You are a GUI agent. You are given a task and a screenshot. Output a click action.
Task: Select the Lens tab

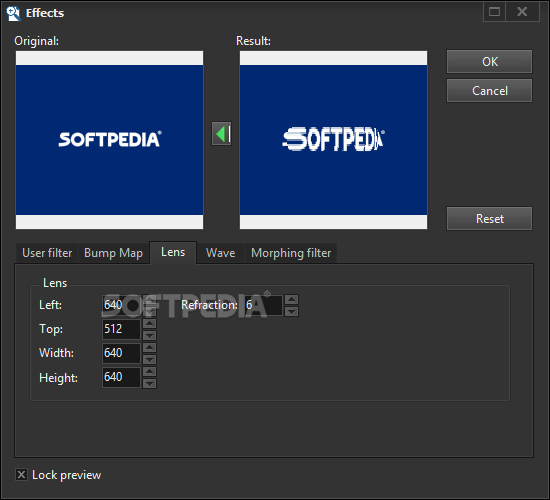(173, 252)
